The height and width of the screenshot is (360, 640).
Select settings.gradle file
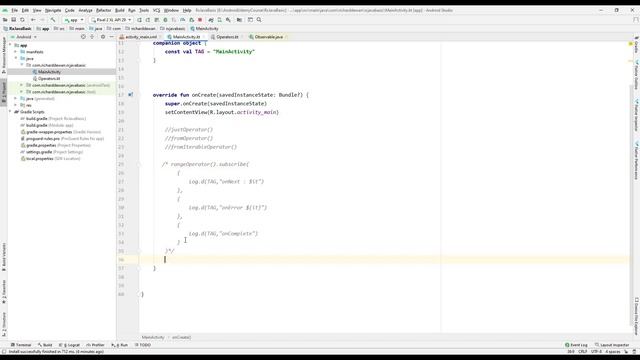click(x=51, y=152)
